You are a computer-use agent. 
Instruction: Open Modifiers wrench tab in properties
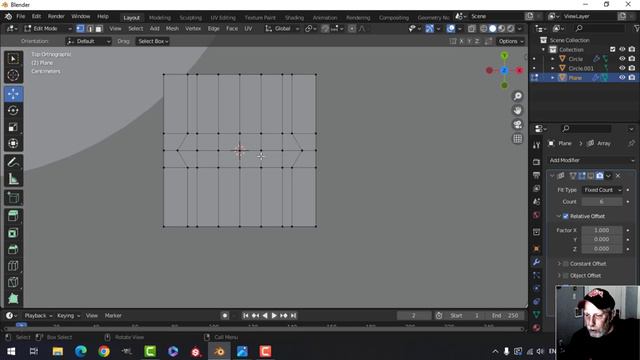(536, 262)
